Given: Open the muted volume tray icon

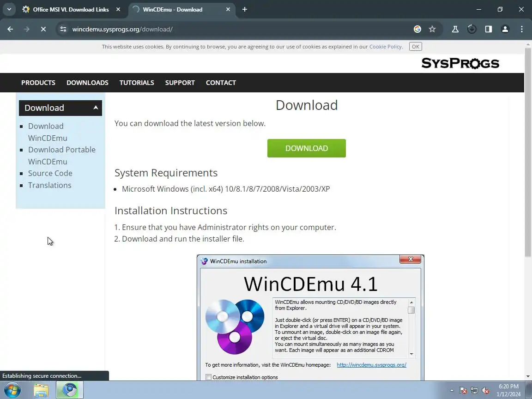Looking at the screenshot, I should [x=485, y=391].
